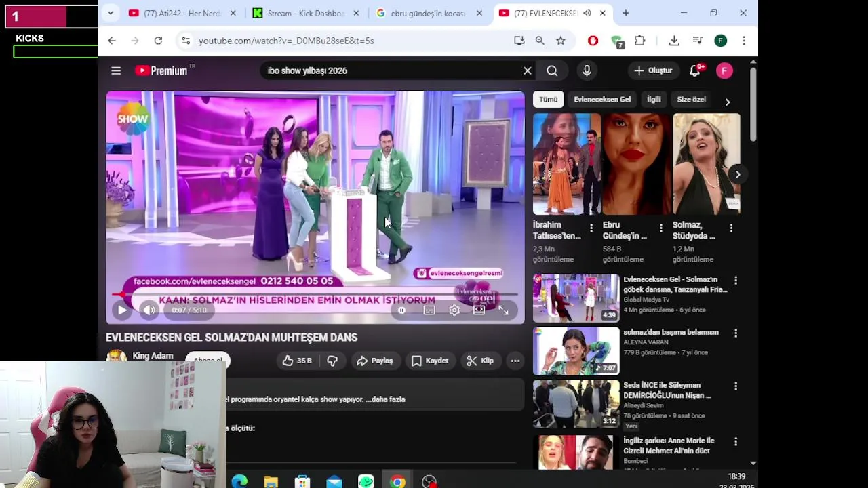
Task: Open Solmaz'ın göbek dansına video thumbnail
Action: pyautogui.click(x=576, y=298)
